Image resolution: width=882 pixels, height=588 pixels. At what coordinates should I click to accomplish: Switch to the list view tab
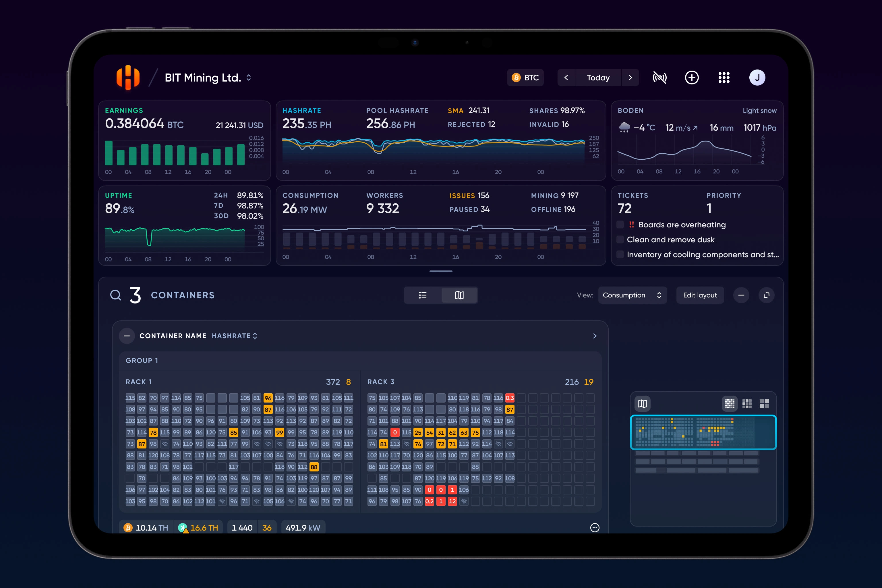tap(423, 295)
